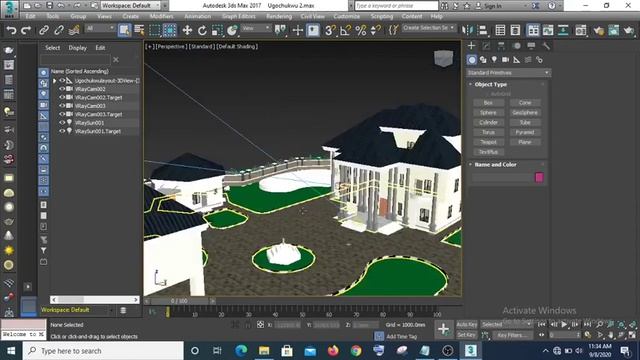Open the reference coordinate system View dropdown
Image resolution: width=640 pixels, height=360 pixels.
256,28
